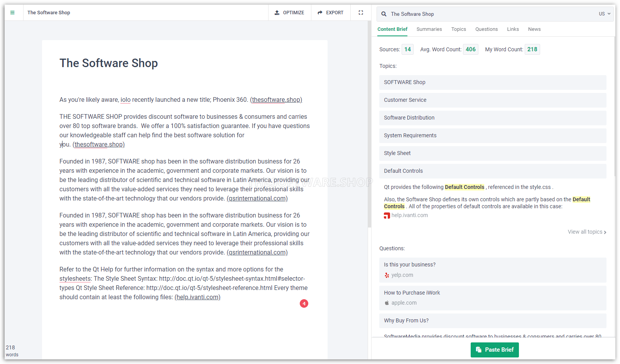Click the EXPORT button
Image resolution: width=620 pixels, height=364 pixels.
(331, 13)
